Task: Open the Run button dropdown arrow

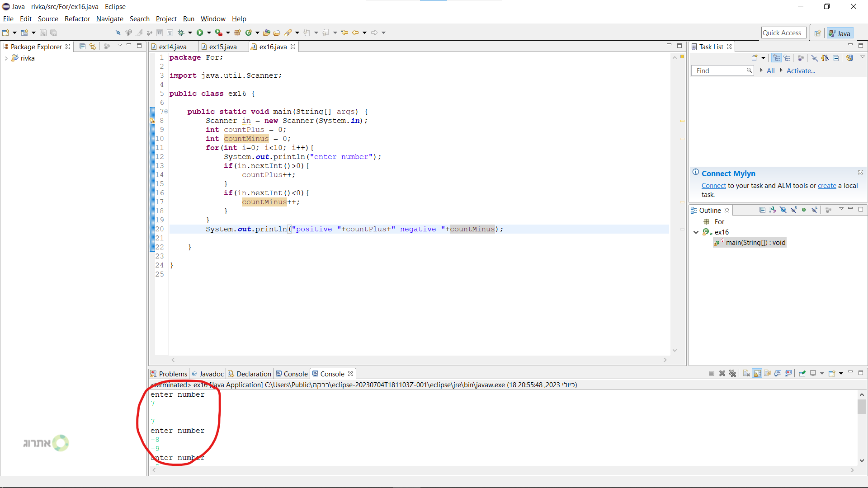Action: pyautogui.click(x=209, y=33)
